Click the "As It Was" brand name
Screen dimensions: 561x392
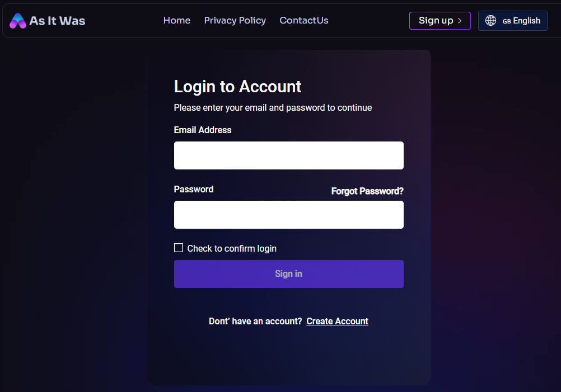(57, 21)
